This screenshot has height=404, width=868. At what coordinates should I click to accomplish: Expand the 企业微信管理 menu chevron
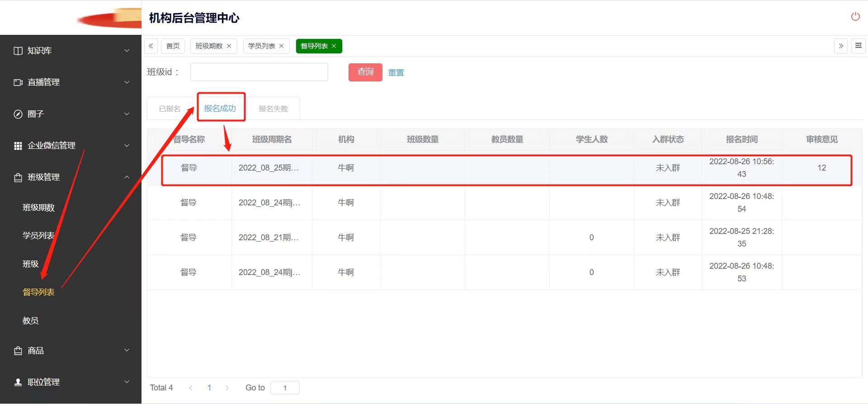coord(127,146)
